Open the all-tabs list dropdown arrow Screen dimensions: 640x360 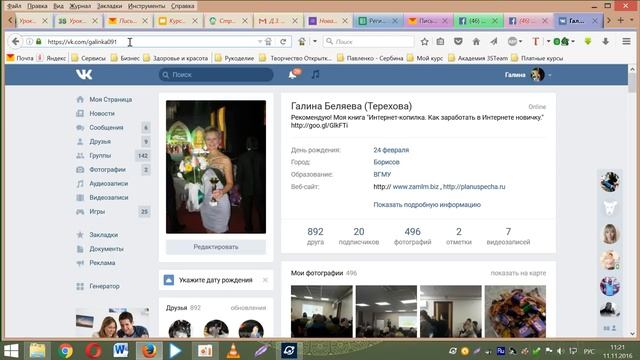[631, 20]
